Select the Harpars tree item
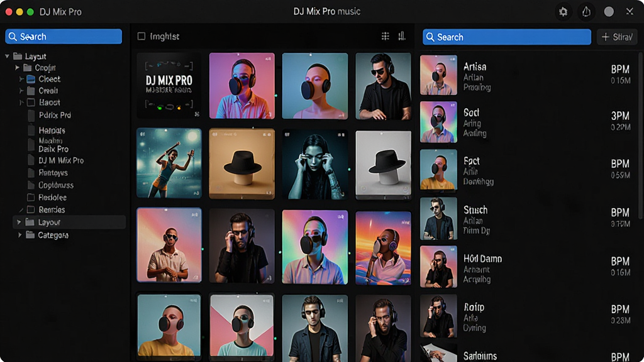This screenshot has width=644, height=362. point(52,131)
